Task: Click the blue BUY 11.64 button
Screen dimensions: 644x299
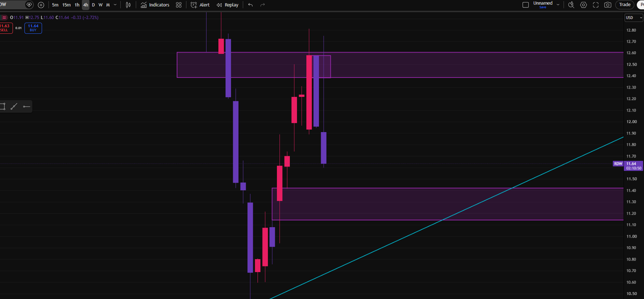Action: point(33,27)
